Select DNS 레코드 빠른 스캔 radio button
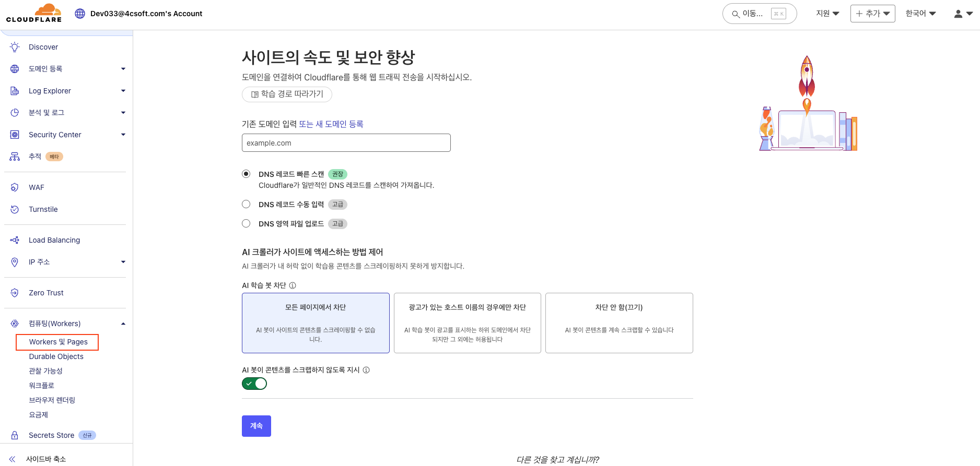This screenshot has width=980, height=466. pos(246,174)
